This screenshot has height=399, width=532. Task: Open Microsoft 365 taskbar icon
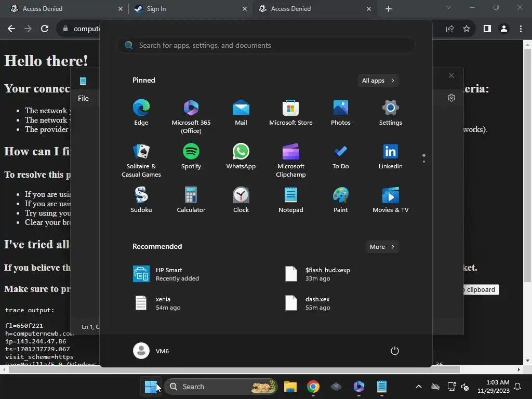coord(359,387)
